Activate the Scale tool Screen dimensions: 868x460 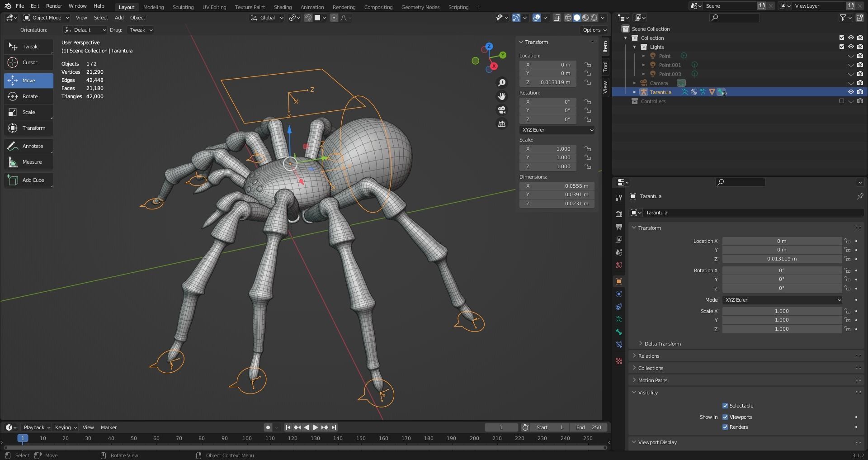(x=28, y=112)
